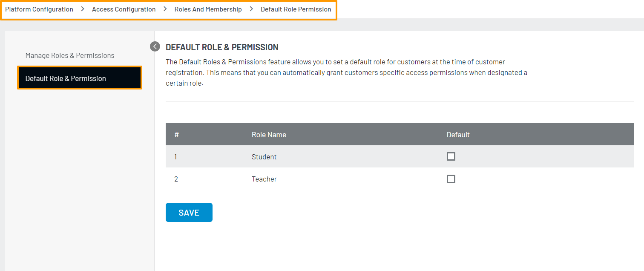Click the chevron after Platform Configuration
Viewport: 644px width, 271px height.
click(82, 9)
